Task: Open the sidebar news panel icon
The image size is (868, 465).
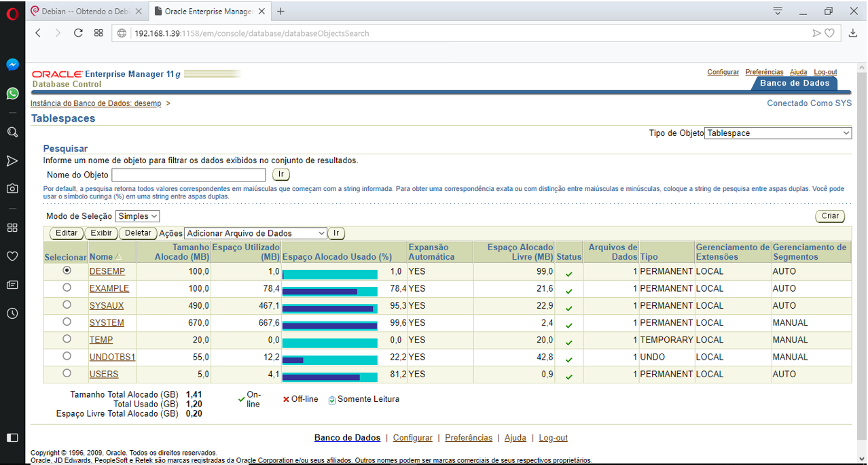Action: pos(12,285)
